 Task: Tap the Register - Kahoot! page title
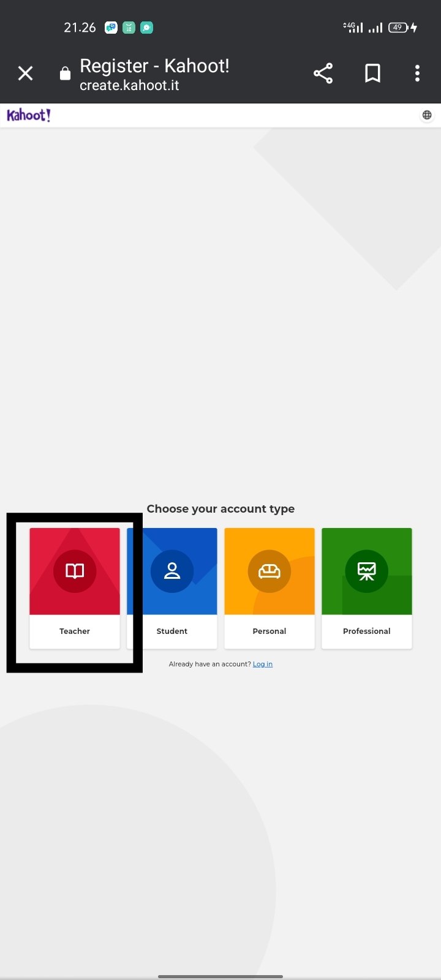point(154,66)
